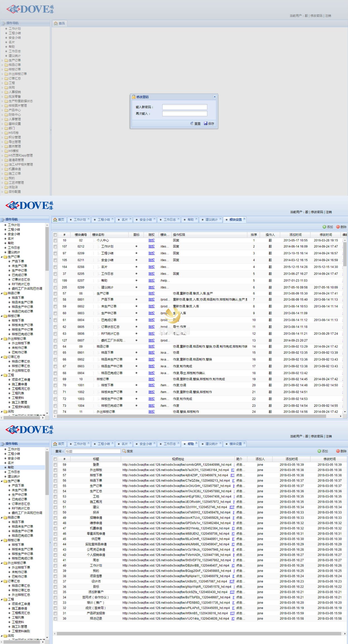Expand the 机票申请 tree node arrow
Screen dimensions: 348x644
(3, 169)
